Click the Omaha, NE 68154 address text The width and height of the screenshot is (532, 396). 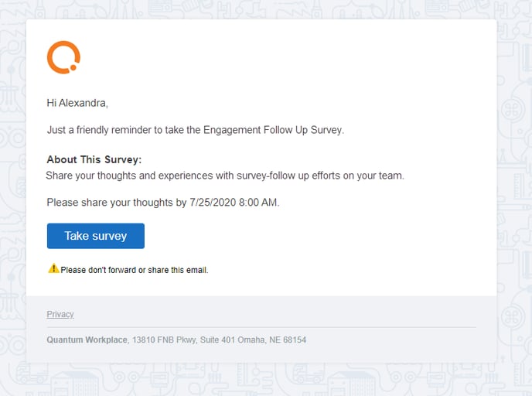(271, 340)
